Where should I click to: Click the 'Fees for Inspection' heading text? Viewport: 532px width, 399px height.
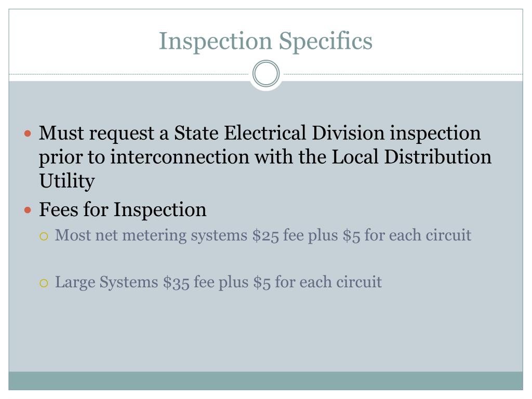[x=123, y=209]
